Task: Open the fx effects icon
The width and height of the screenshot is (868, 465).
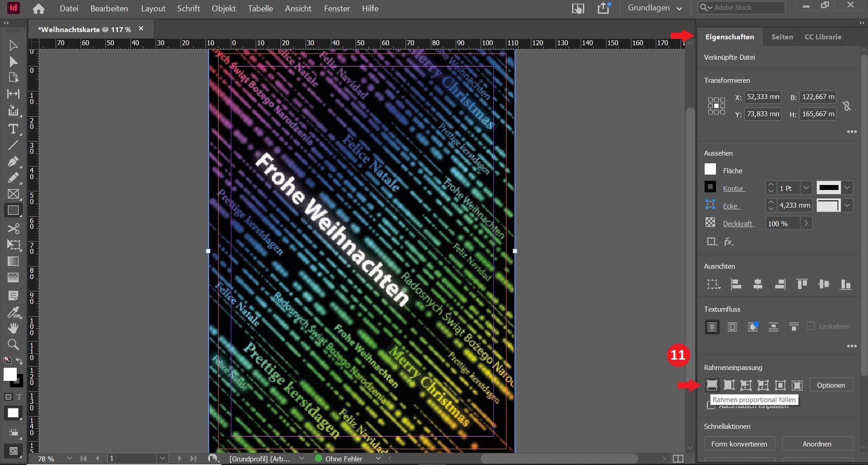Action: [728, 242]
